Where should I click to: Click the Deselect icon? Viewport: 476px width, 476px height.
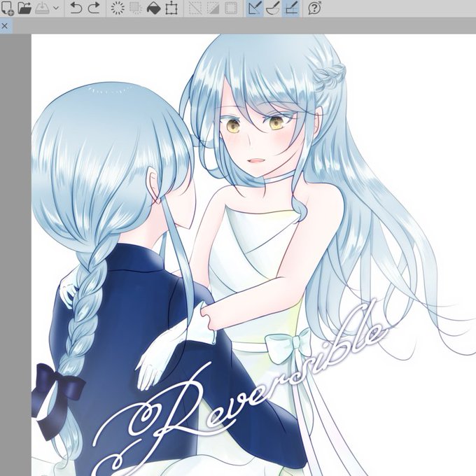pos(195,8)
